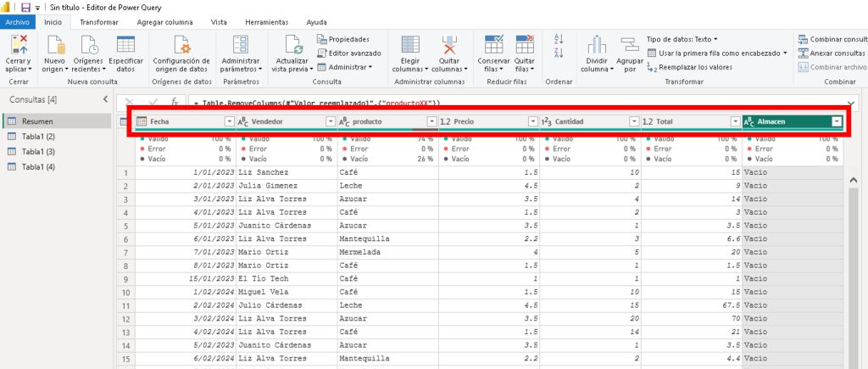
Task: Click Reemplazar los valores
Action: tap(690, 67)
